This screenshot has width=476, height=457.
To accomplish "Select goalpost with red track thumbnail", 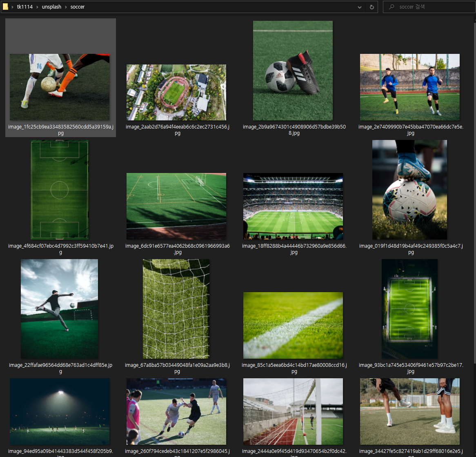I will (x=293, y=411).
